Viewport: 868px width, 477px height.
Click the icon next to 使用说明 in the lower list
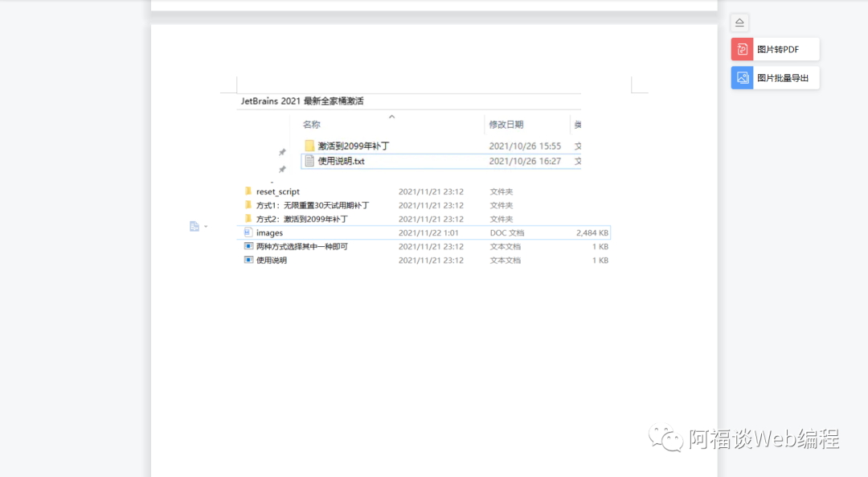248,260
